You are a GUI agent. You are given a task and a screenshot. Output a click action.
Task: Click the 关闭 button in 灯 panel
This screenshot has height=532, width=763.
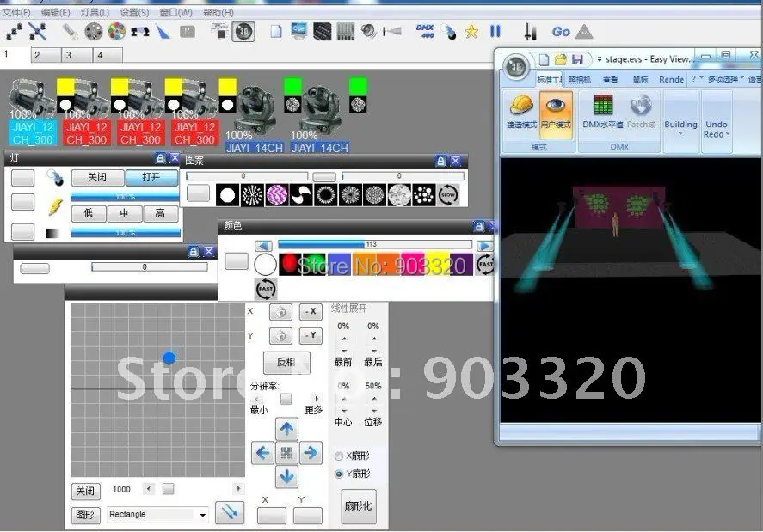97,178
